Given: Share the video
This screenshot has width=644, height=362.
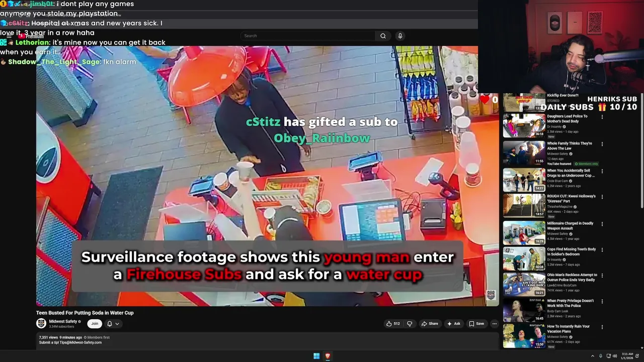Looking at the screenshot, I should point(430,324).
